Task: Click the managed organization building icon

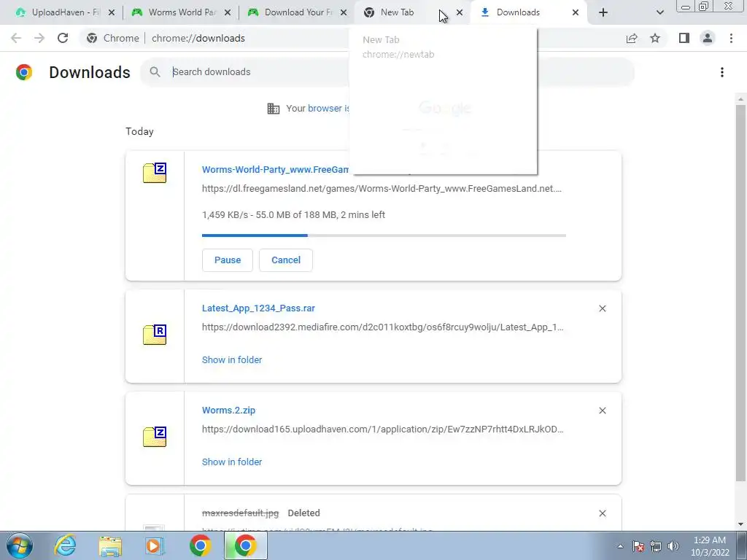Action: 274,109
